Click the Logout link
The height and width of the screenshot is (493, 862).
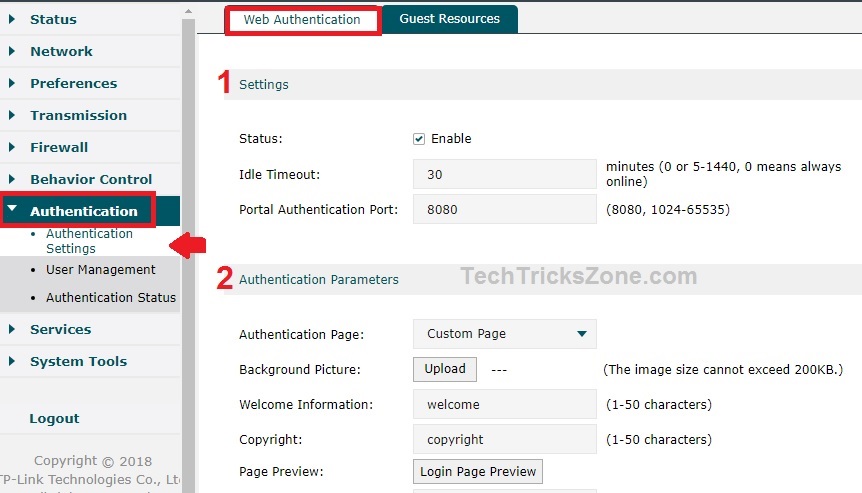pyautogui.click(x=54, y=418)
